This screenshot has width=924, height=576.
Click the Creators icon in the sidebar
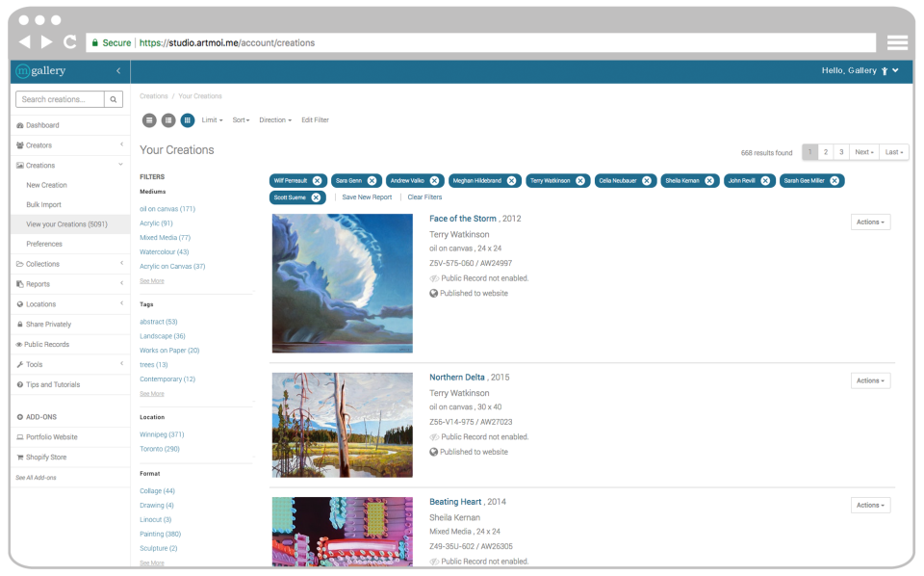pos(20,144)
